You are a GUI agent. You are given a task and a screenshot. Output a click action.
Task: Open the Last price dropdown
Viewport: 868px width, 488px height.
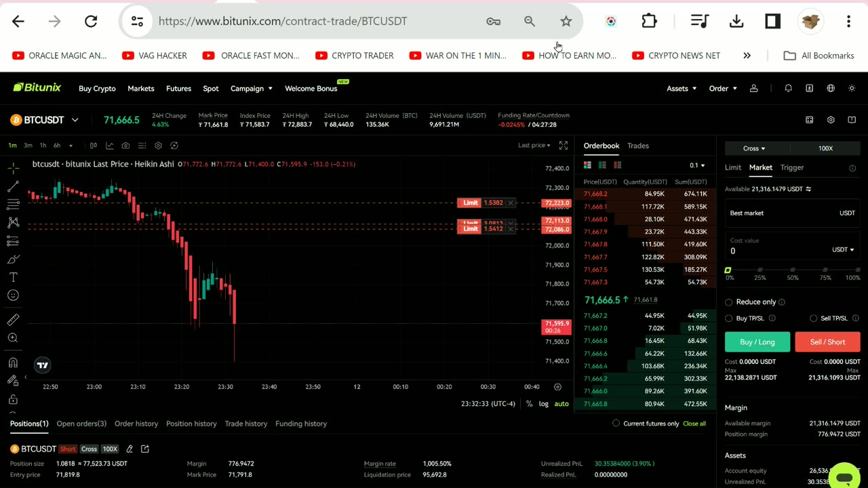coord(534,145)
